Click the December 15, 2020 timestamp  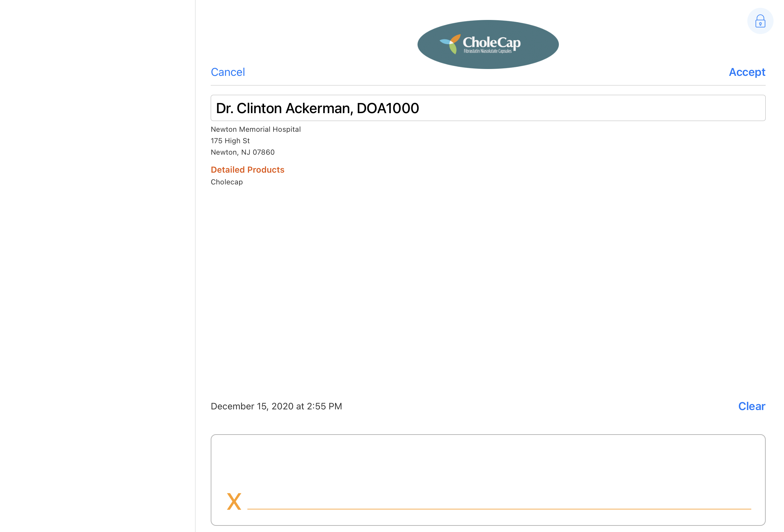276,406
